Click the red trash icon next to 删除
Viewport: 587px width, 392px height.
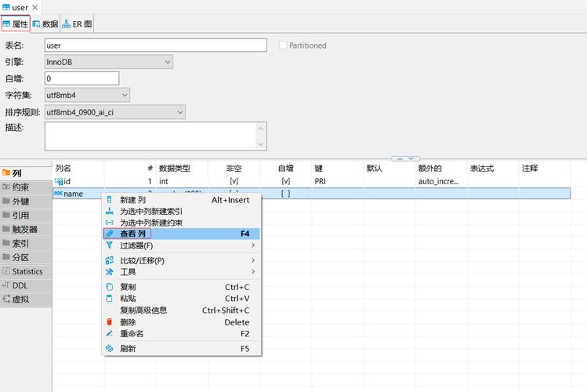point(109,322)
